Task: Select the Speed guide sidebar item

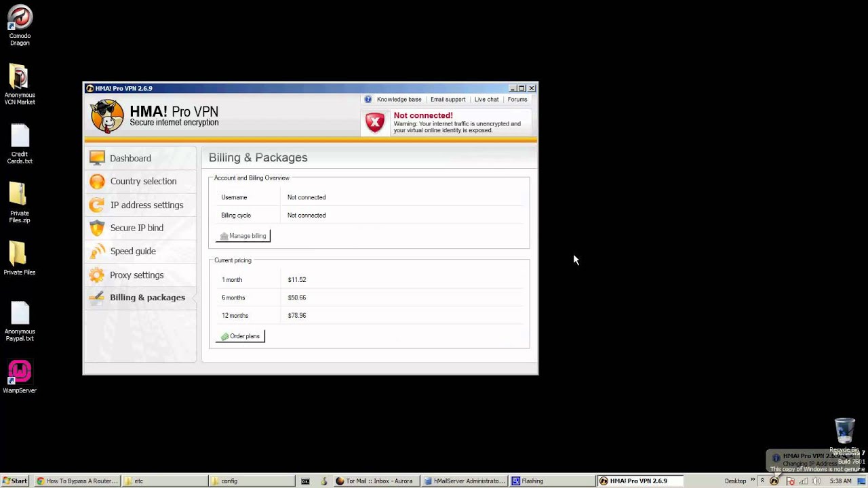Action: pos(140,251)
